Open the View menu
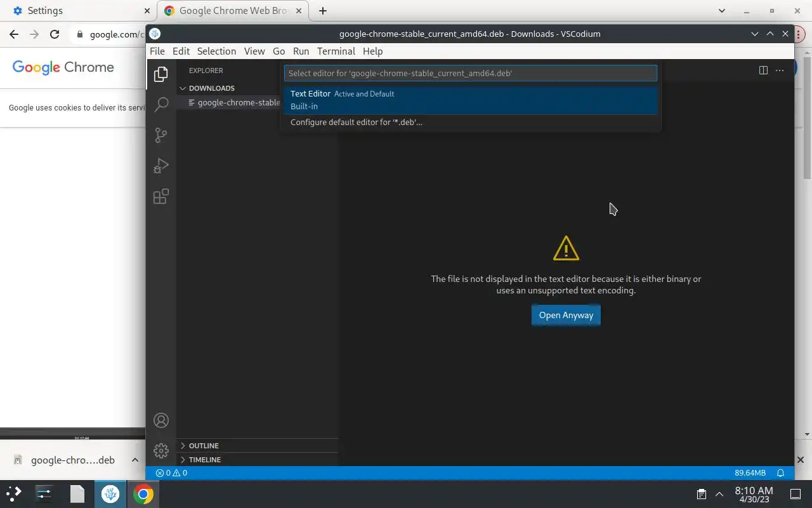This screenshot has width=812, height=508. [x=254, y=51]
